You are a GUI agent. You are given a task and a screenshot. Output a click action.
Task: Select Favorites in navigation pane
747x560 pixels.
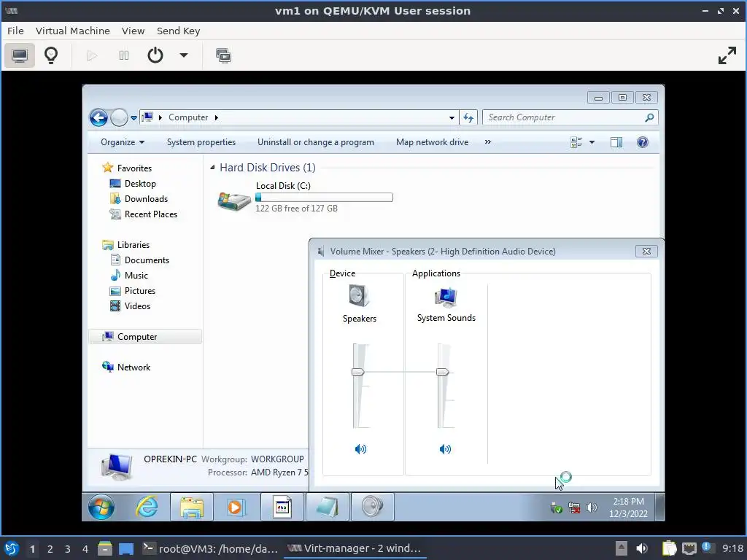pyautogui.click(x=134, y=168)
